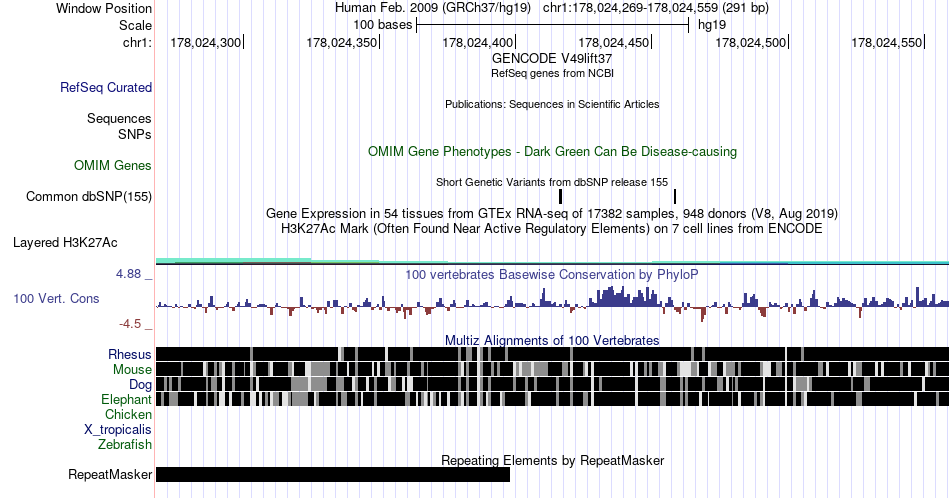Image resolution: width=950 pixels, height=498 pixels.
Task: Click the Zebrafish species label
Action: click(125, 444)
